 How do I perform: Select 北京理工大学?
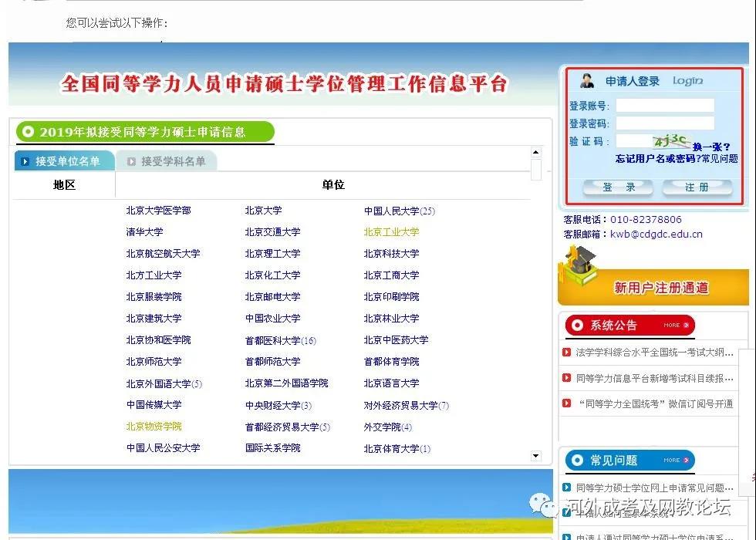[272, 254]
